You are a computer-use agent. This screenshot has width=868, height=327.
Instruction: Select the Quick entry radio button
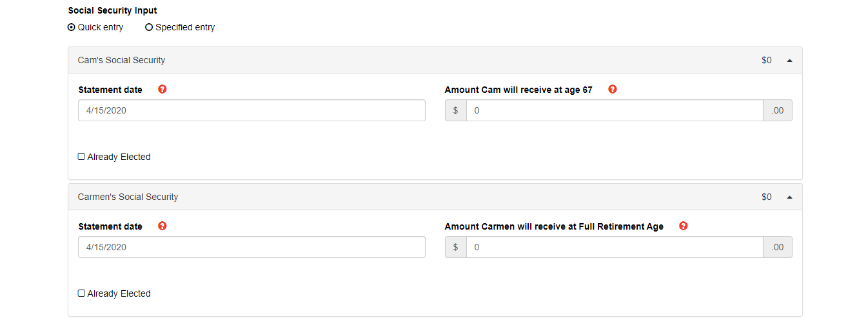[72, 27]
